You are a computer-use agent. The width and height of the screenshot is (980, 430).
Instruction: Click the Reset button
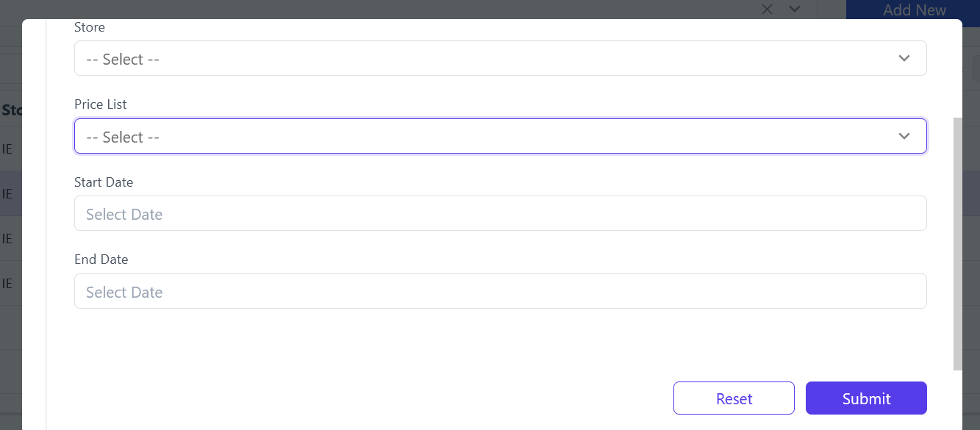tap(734, 398)
